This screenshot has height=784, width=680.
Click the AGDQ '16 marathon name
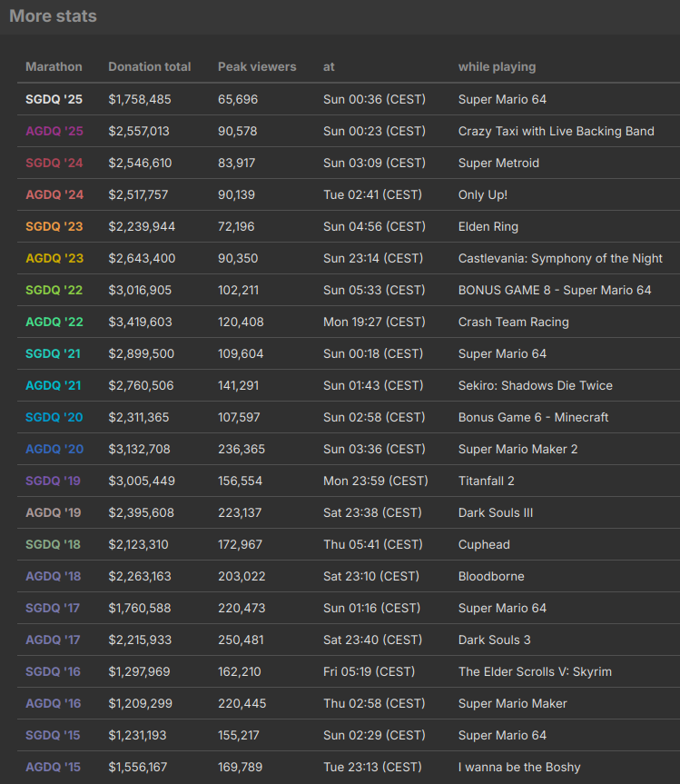click(53, 703)
